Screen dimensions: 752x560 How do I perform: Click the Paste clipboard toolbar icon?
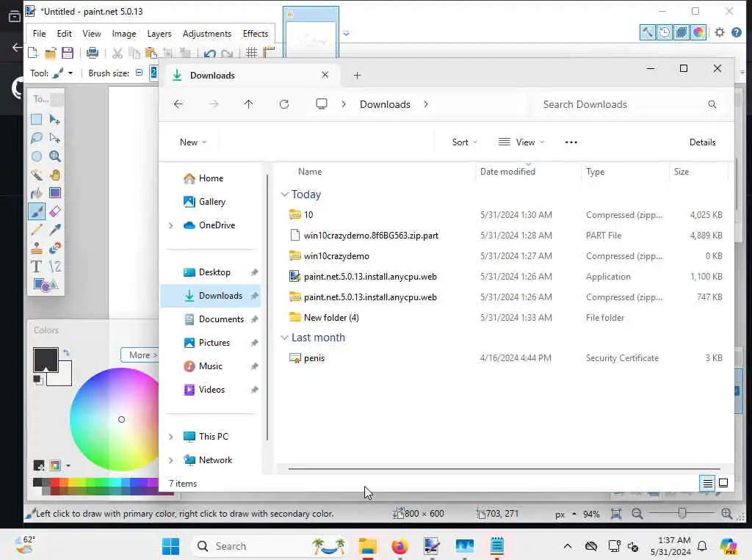151,53
